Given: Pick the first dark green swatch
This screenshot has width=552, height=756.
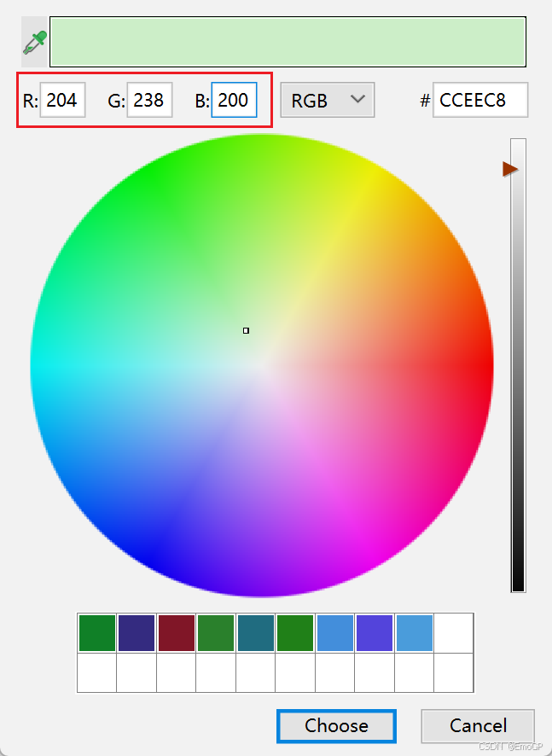Looking at the screenshot, I should coord(97,633).
